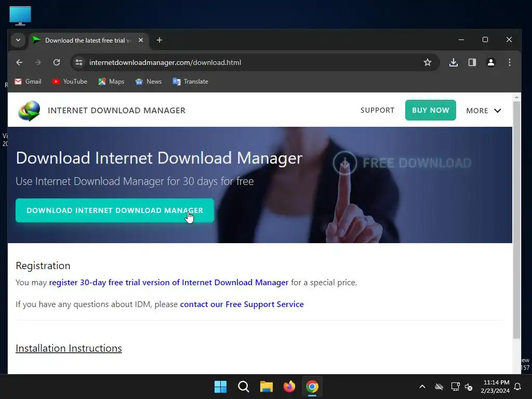The width and height of the screenshot is (532, 399).
Task: Open the Chrome profile avatar icon
Action: coord(490,62)
